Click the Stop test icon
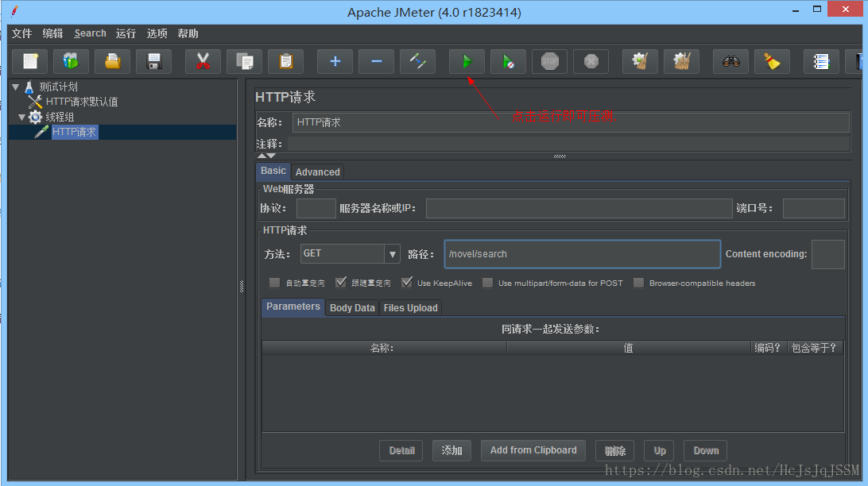 point(550,61)
